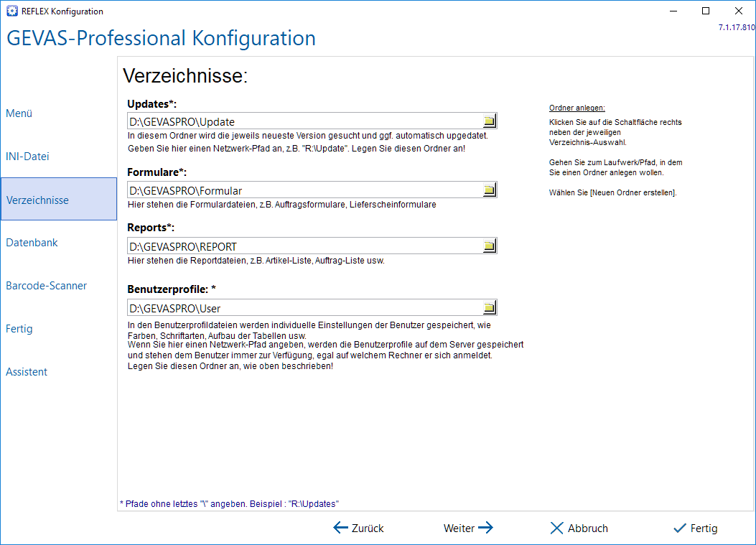
Task: Open folder browser for Reports path
Action: pos(490,246)
